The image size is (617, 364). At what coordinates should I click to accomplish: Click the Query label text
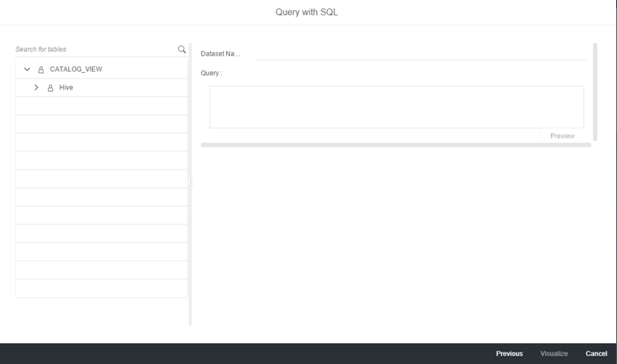(x=210, y=74)
